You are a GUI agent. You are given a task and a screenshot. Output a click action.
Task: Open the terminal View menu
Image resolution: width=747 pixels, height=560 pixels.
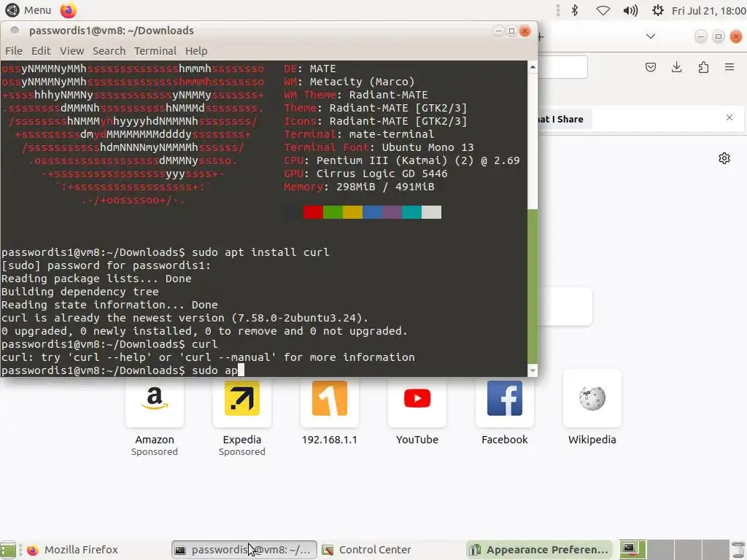[x=71, y=50]
